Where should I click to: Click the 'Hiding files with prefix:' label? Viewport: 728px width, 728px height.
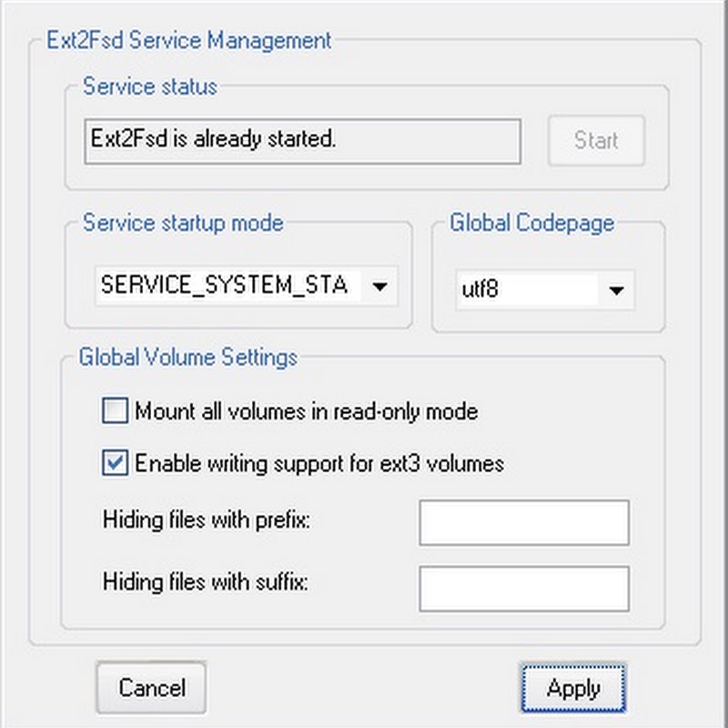pyautogui.click(x=207, y=520)
